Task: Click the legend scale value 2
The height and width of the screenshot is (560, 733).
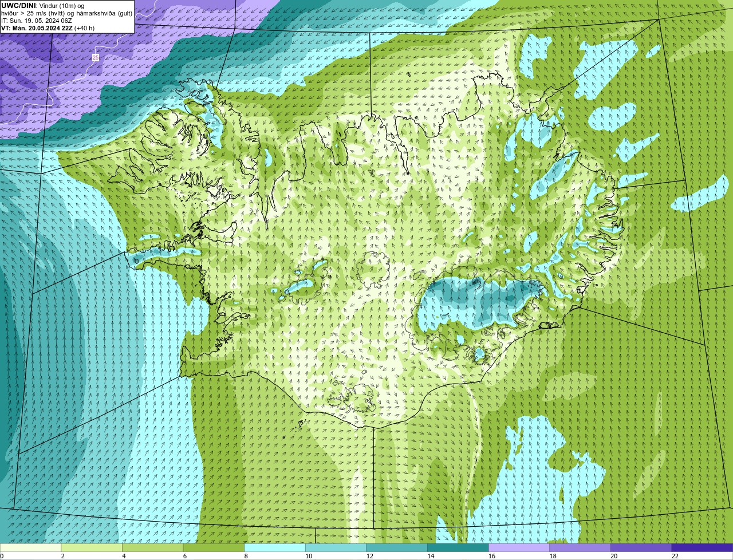Action: tap(62, 556)
